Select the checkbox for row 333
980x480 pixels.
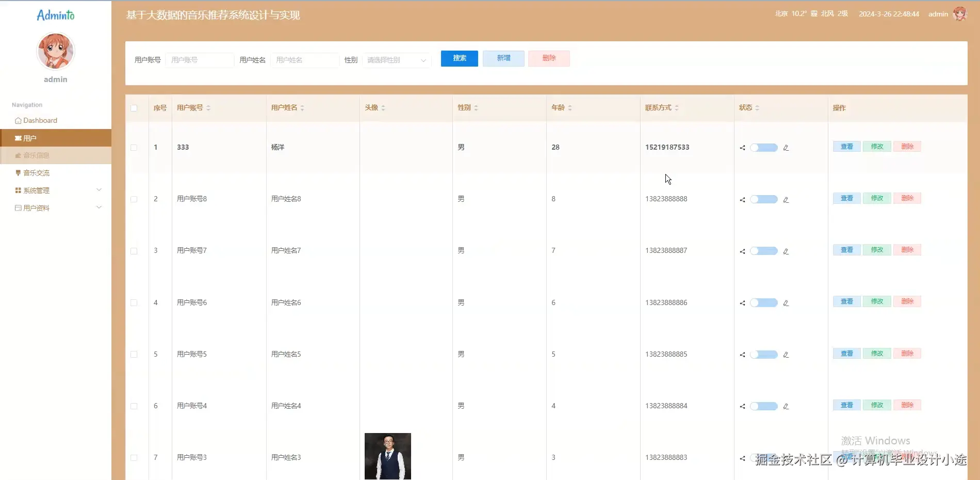pyautogui.click(x=134, y=148)
